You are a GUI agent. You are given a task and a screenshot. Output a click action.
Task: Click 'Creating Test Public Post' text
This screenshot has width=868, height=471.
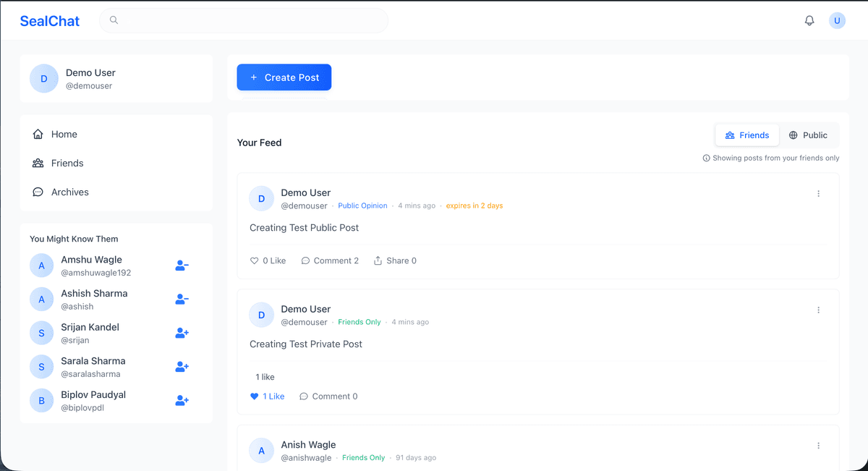point(305,228)
